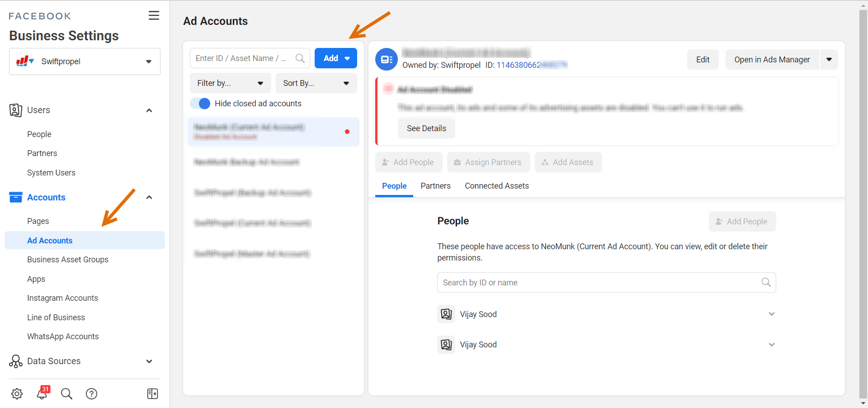Toggle Hide closed ad accounts switch
The image size is (868, 408).
(x=200, y=104)
